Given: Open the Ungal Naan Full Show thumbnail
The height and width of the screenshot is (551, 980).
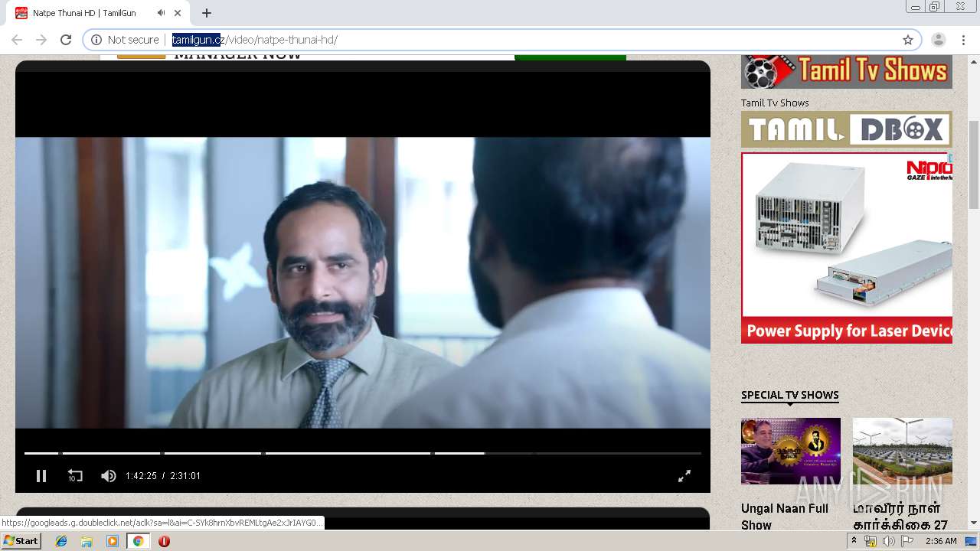Looking at the screenshot, I should point(791,451).
